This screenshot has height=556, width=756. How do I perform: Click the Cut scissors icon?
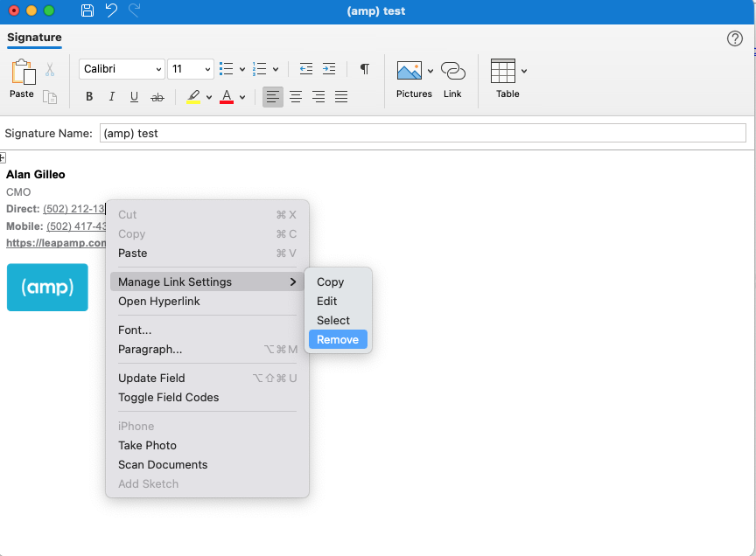50,69
